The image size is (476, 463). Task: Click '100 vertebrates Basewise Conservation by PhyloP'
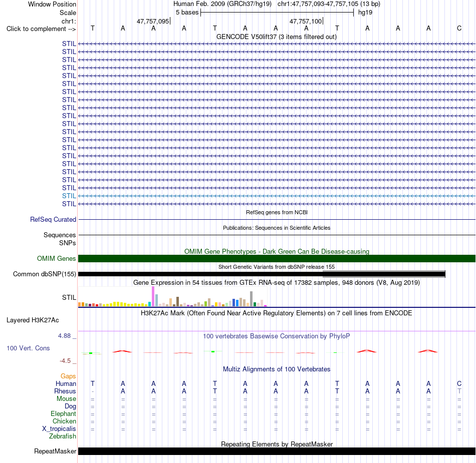[277, 336]
